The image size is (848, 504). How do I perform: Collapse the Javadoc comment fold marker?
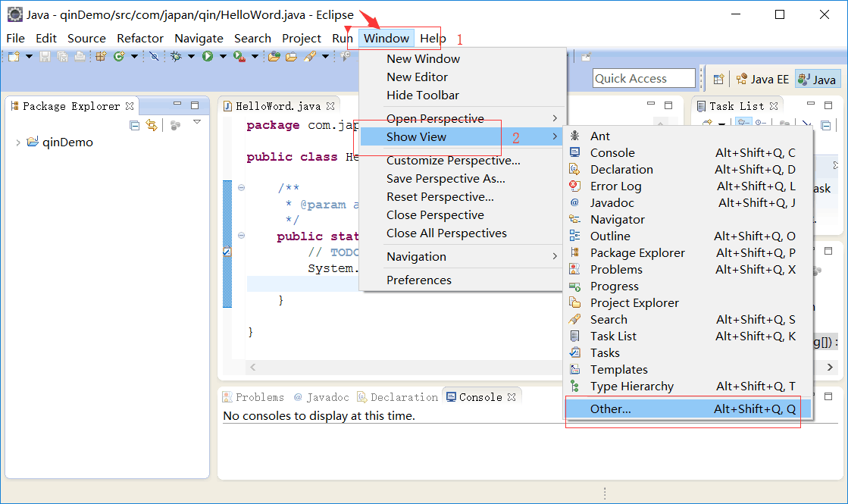(241, 188)
